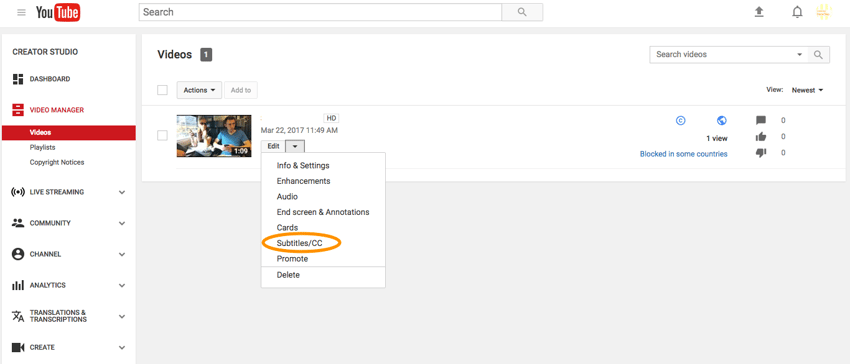Click the Video Manager red icon
The width and height of the screenshot is (850, 364).
(x=18, y=110)
